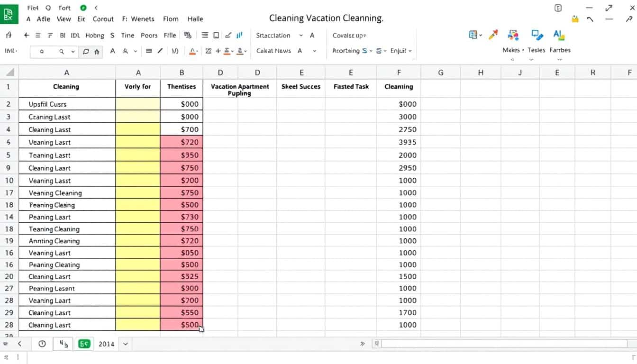Toggle the IDL formatting button
Viewport: 637px width, 364px height.
click(75, 35)
